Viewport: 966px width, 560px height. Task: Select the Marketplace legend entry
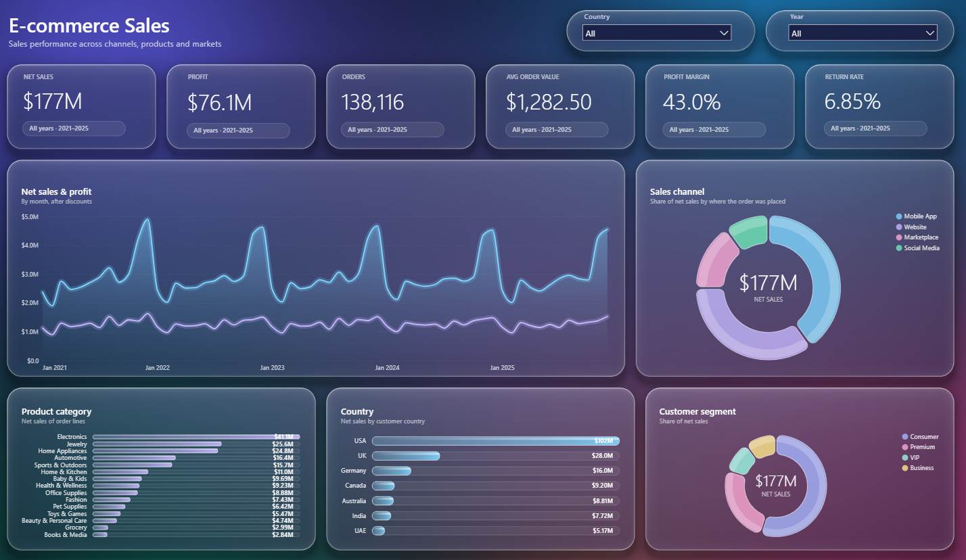[x=917, y=237]
